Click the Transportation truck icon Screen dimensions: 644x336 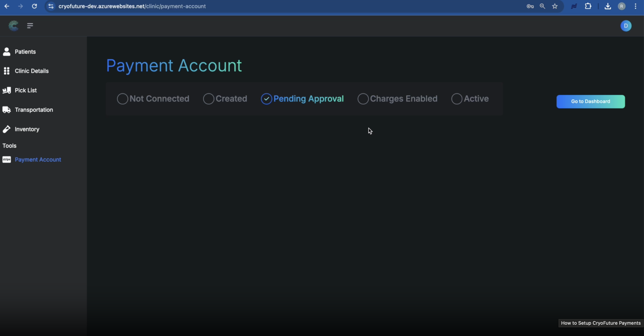(x=7, y=110)
